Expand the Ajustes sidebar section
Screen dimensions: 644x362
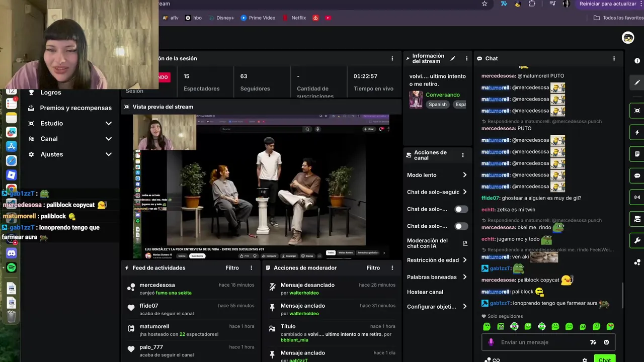[x=70, y=154]
